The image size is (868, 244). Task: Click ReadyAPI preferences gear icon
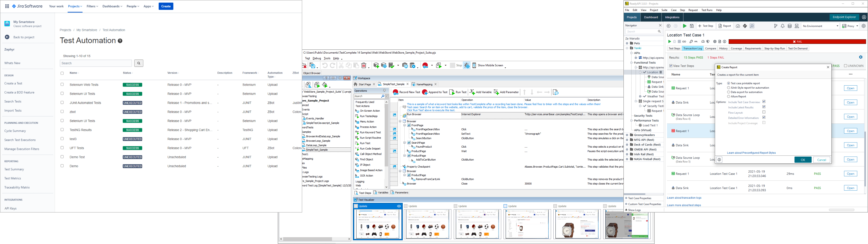click(864, 26)
